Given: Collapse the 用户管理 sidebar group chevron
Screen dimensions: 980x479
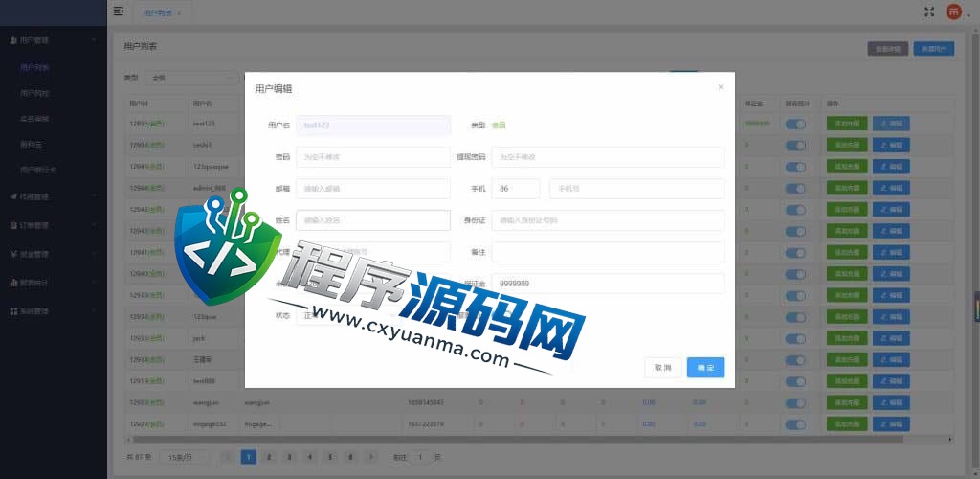Looking at the screenshot, I should point(94,40).
